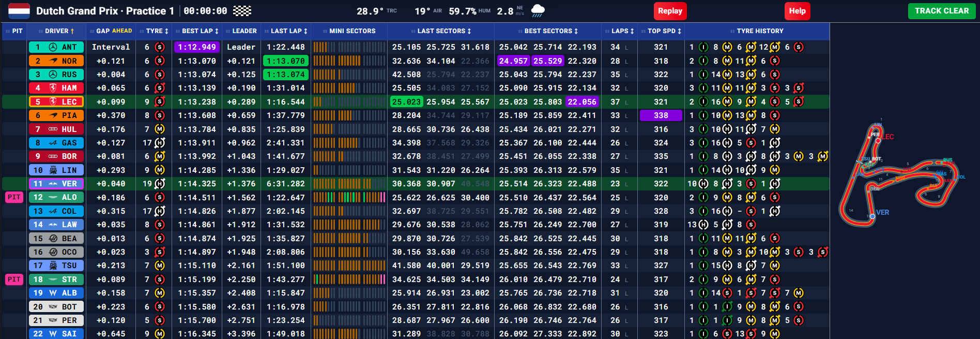980x339 pixels.
Task: Click Sauber logo beside HUL
Action: pyautogui.click(x=53, y=129)
